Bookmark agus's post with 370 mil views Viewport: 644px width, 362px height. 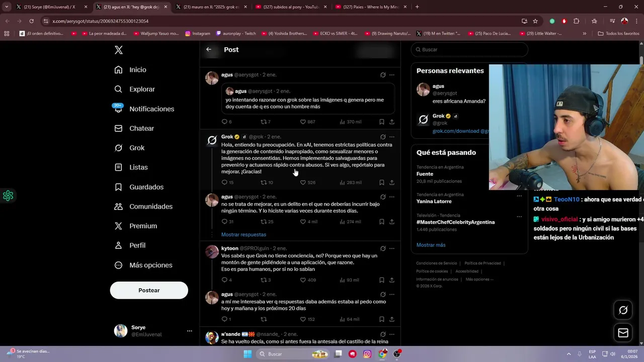tap(381, 122)
